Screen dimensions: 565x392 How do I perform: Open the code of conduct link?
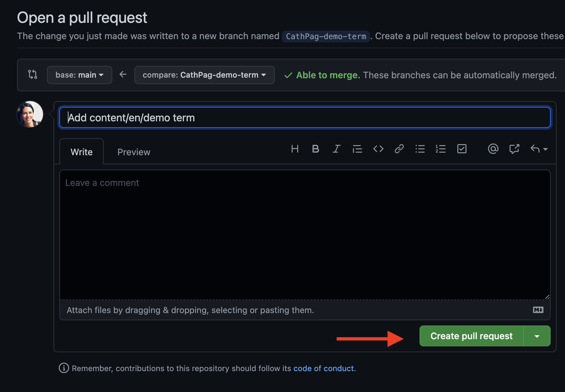324,369
